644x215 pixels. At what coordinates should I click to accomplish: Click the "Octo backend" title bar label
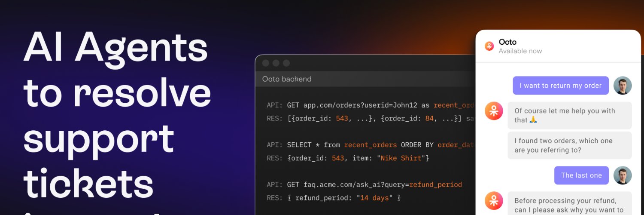point(287,79)
